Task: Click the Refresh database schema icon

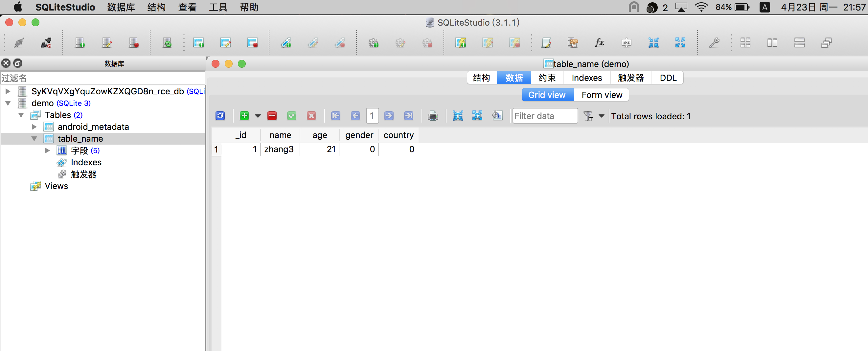Action: point(167,43)
